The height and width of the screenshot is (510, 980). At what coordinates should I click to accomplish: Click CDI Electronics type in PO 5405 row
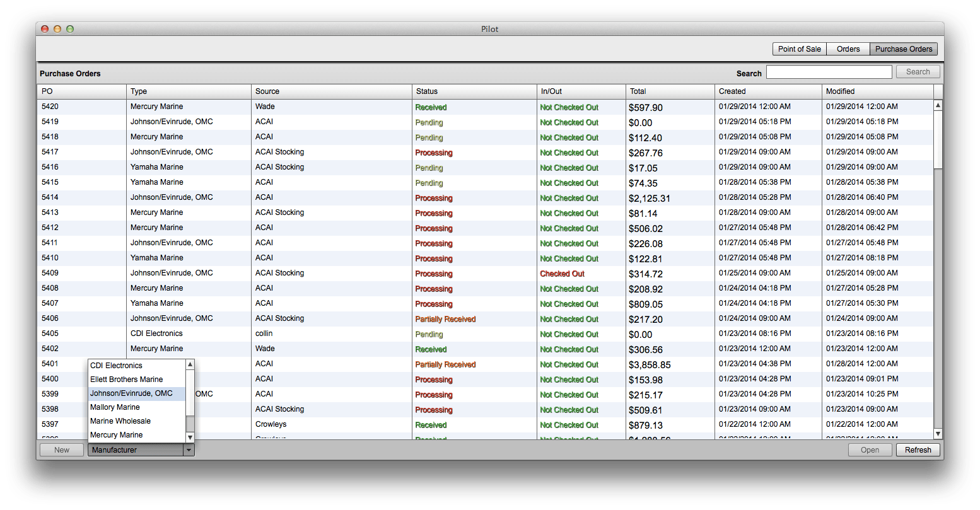156,333
